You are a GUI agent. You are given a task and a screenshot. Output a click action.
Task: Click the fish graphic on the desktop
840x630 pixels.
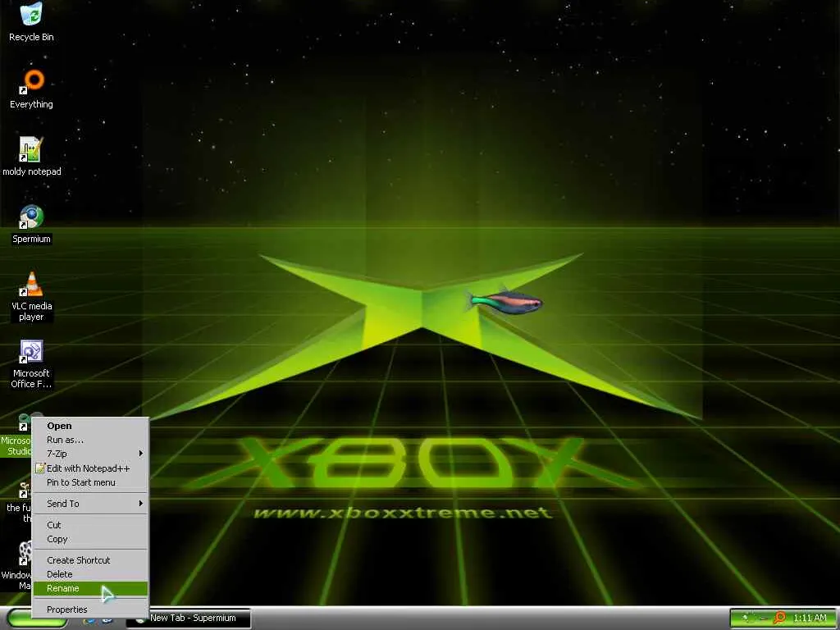tap(504, 302)
